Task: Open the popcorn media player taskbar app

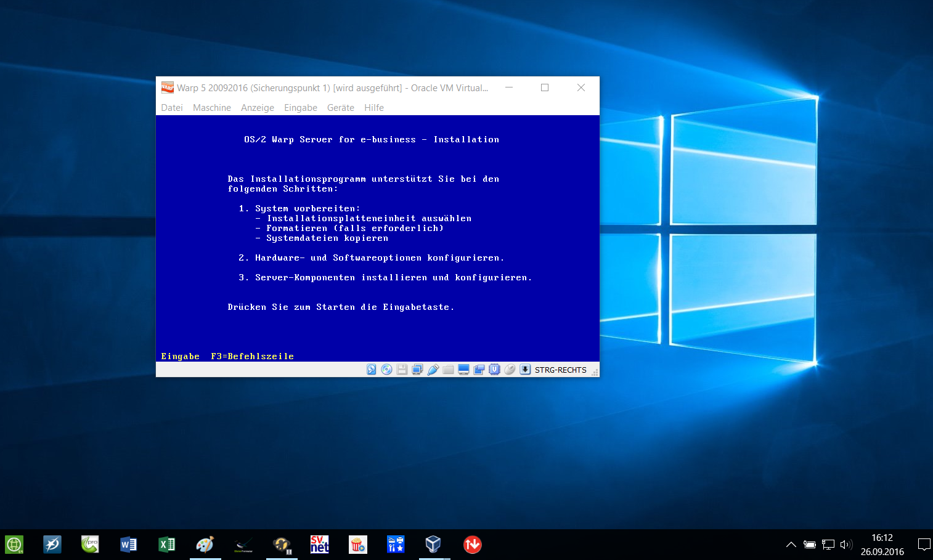Action: [358, 545]
